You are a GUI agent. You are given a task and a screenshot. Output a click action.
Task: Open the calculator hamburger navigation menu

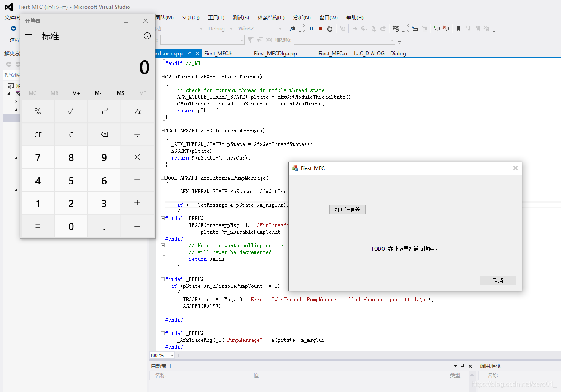pos(29,36)
